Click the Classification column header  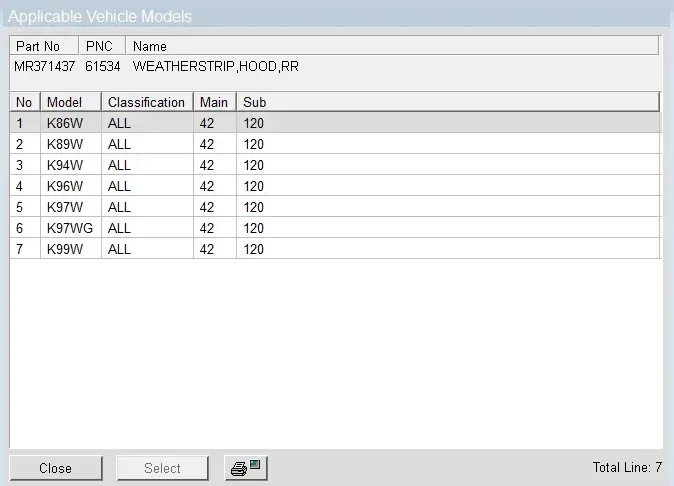(146, 102)
